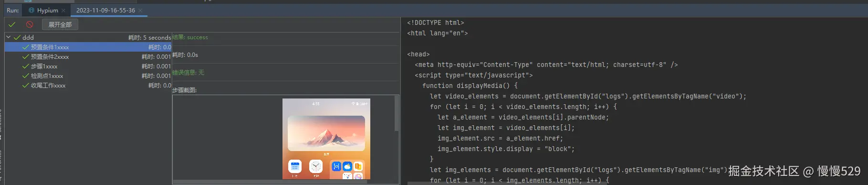This screenshot has width=868, height=185.
Task: Click the green checkmark beside ddd
Action: tap(17, 37)
